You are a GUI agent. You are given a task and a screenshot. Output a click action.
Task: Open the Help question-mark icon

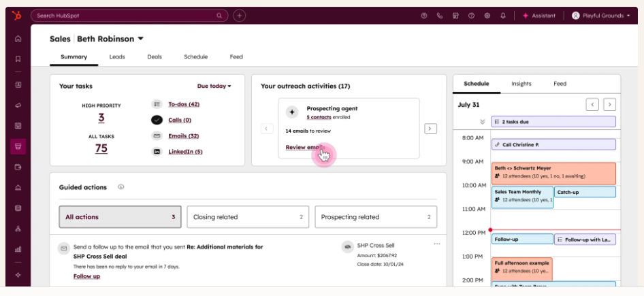(472, 16)
